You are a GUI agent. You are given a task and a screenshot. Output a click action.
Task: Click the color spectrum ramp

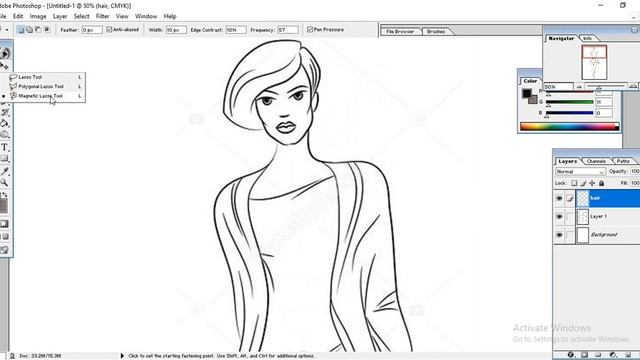[569, 127]
